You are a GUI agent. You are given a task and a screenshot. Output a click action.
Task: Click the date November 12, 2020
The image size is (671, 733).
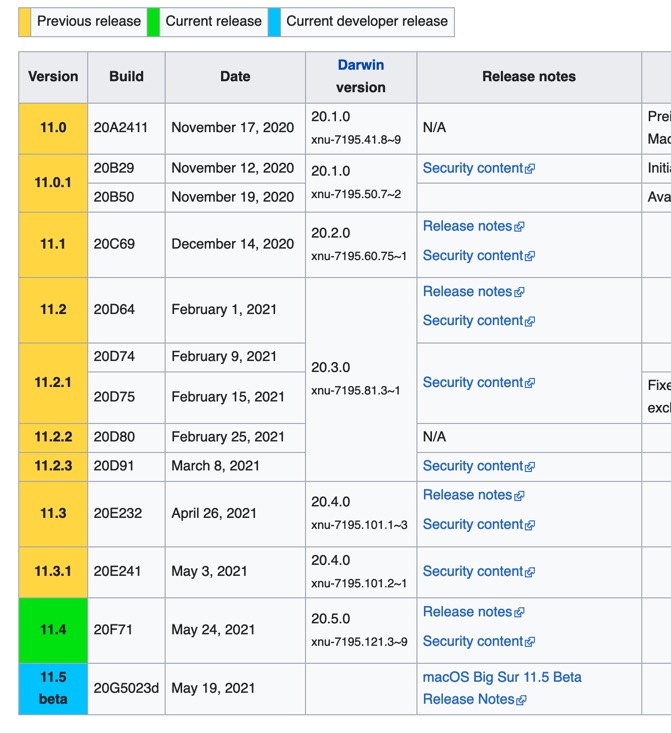point(232,168)
